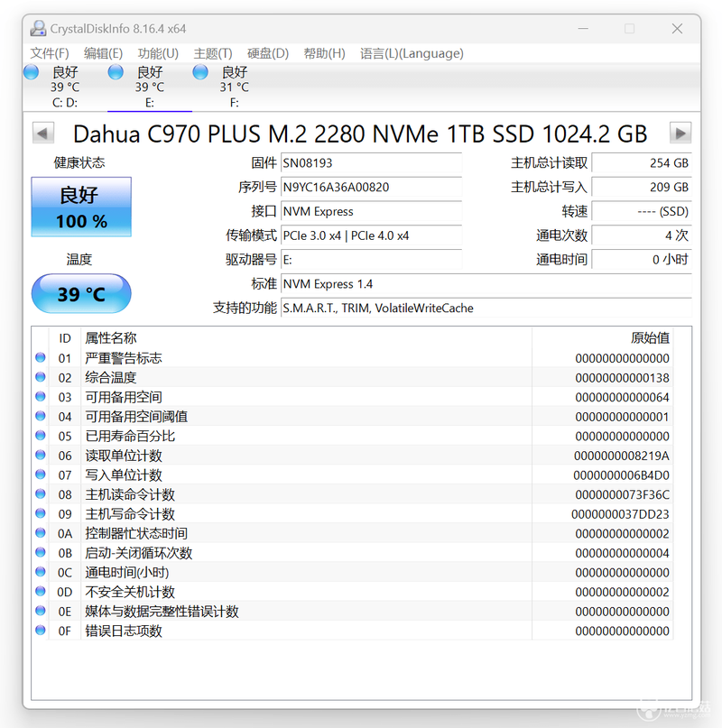This screenshot has height=728, width=722.
Task: Open the 主题(T) menu
Action: pyautogui.click(x=213, y=53)
